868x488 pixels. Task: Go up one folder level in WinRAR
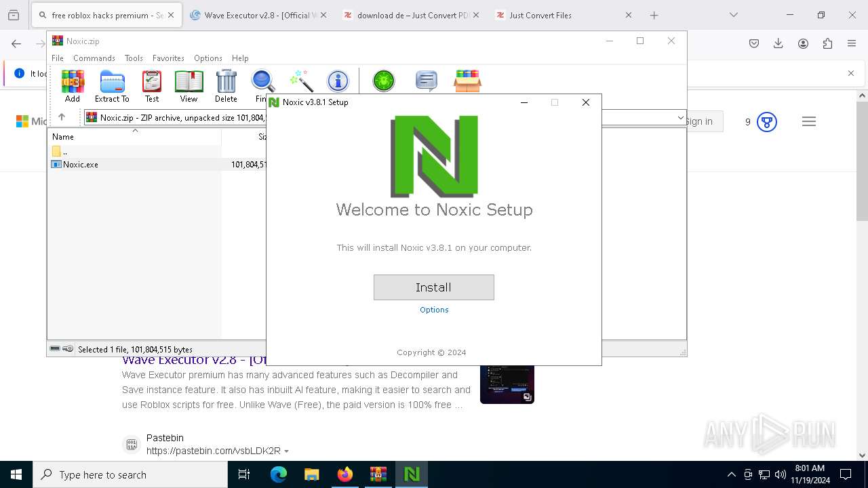click(x=62, y=117)
